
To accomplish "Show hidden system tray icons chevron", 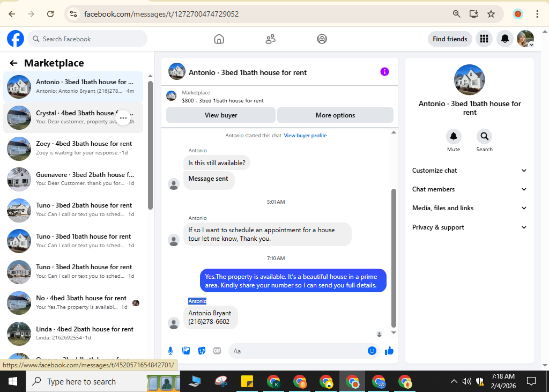I will click(454, 381).
